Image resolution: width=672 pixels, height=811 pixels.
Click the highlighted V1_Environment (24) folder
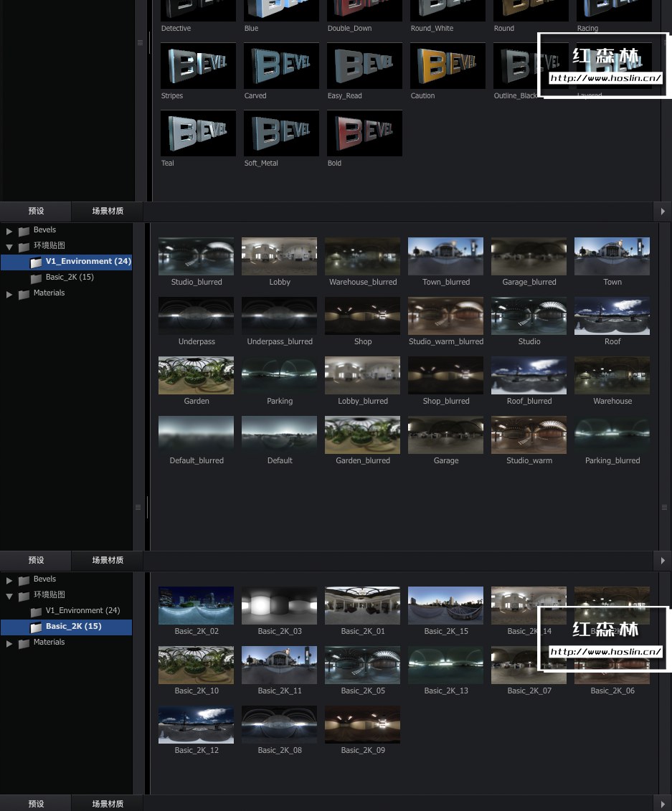[x=87, y=262]
